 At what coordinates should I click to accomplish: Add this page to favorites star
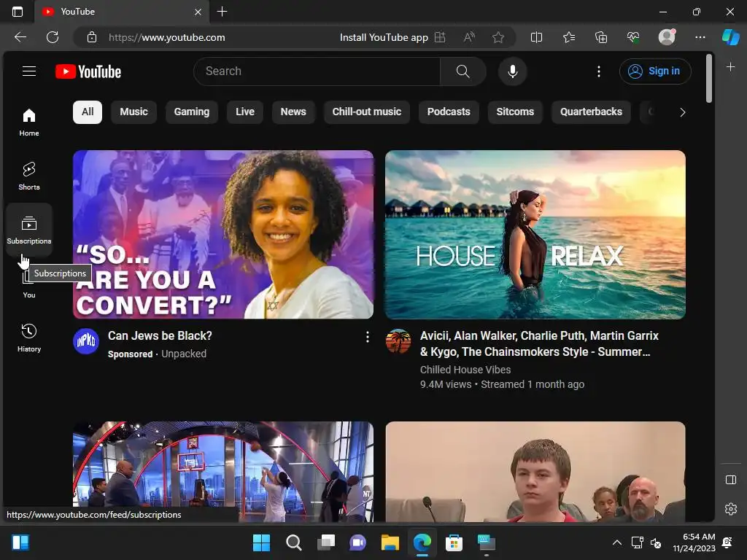tap(498, 37)
